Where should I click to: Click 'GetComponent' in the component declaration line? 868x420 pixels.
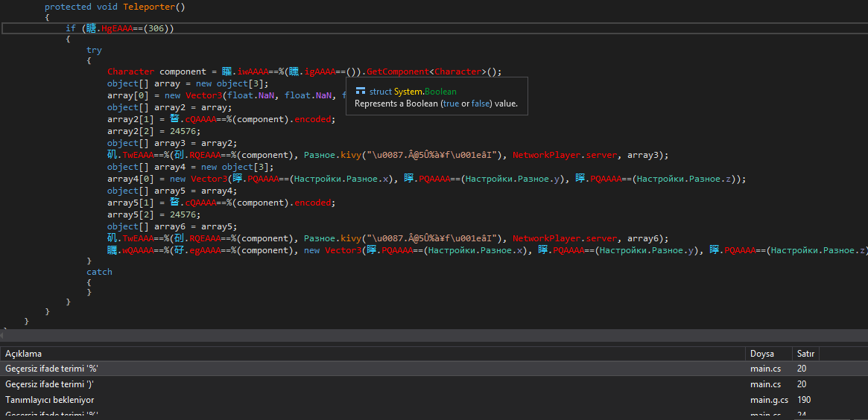click(398, 71)
